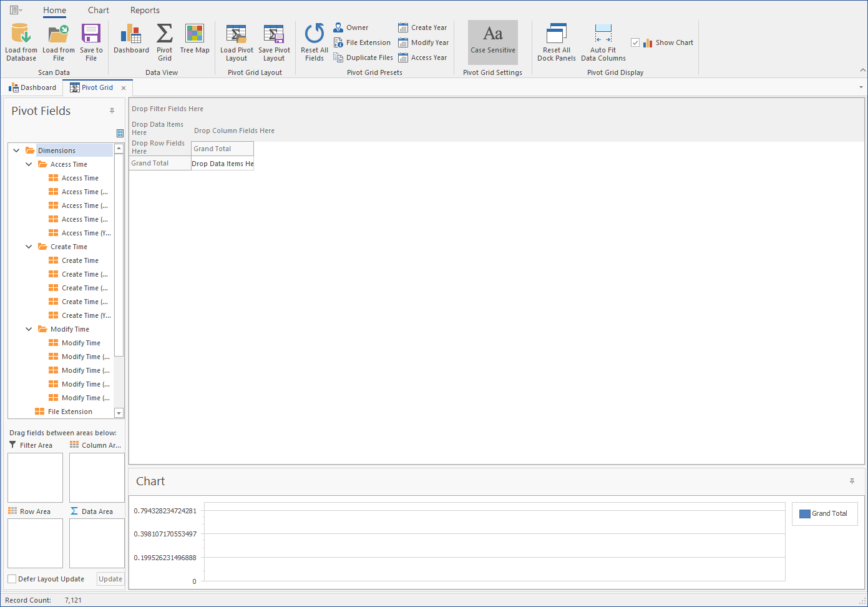This screenshot has width=868, height=607.
Task: Apply the Modify Year preset
Action: point(423,42)
